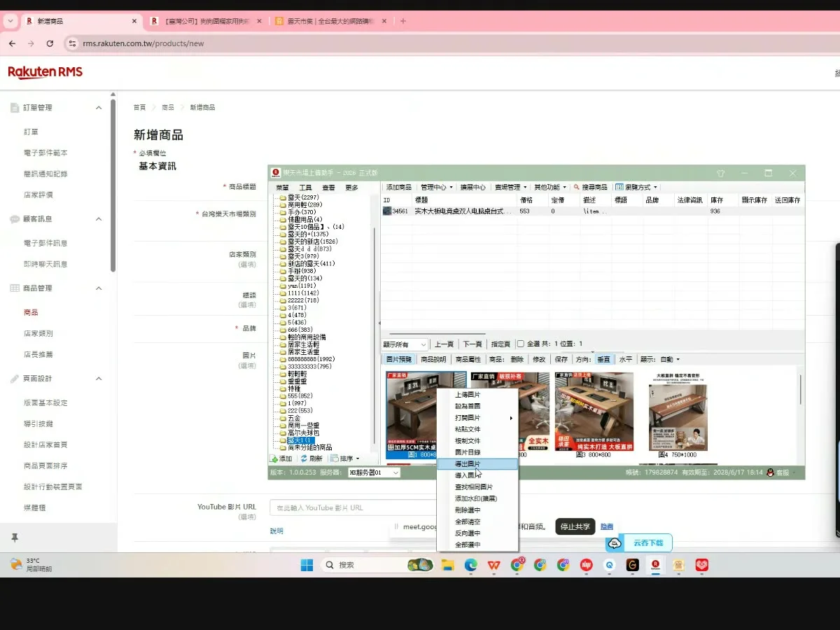Viewport: 840px width, 630px height.
Task: Click the 隐藏 link in sharing bar
Action: pyautogui.click(x=607, y=526)
